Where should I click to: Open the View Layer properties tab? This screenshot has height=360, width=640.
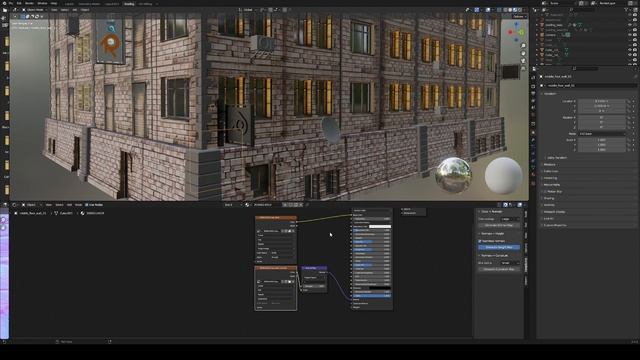point(533,101)
